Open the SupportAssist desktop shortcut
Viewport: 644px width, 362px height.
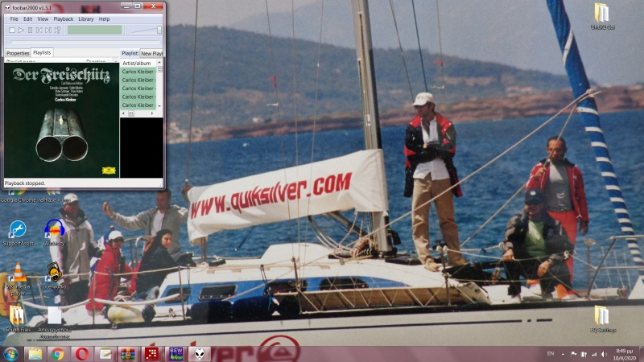18,233
